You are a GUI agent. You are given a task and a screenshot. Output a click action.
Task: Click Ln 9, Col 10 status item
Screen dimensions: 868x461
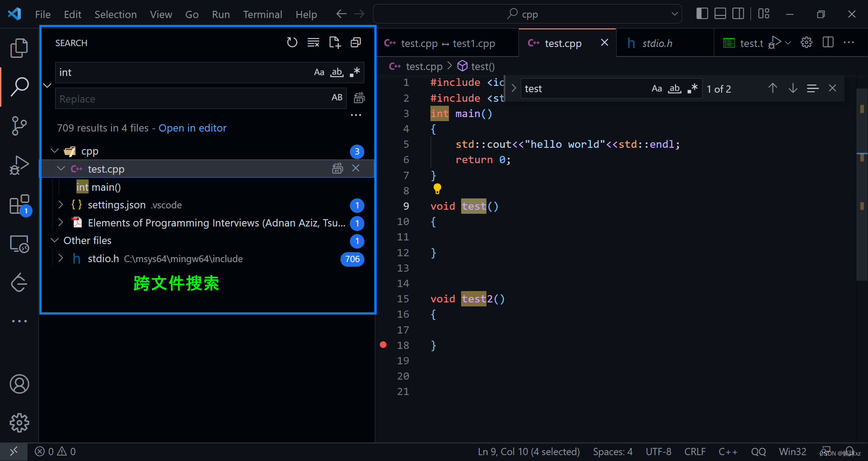(528, 452)
